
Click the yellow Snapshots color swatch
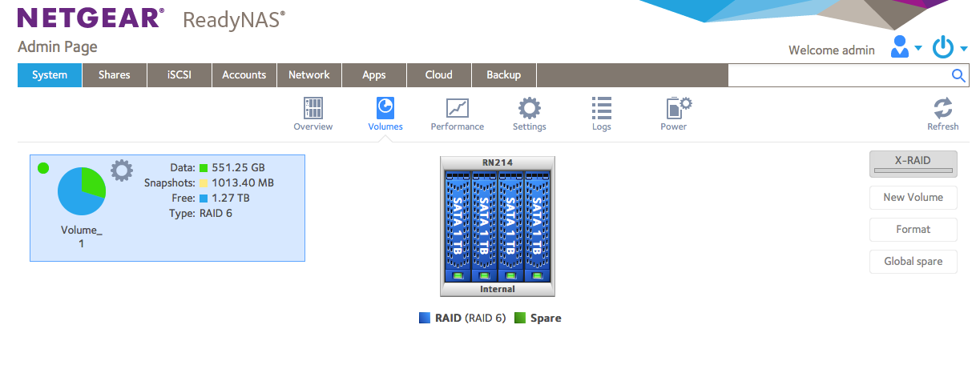pyautogui.click(x=204, y=183)
